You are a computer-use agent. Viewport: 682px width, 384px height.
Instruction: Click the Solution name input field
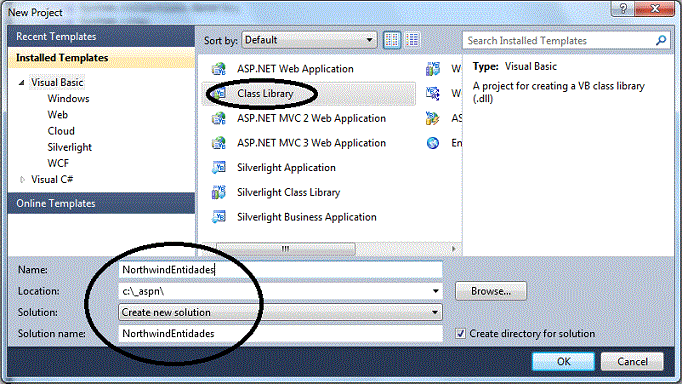tap(280, 334)
